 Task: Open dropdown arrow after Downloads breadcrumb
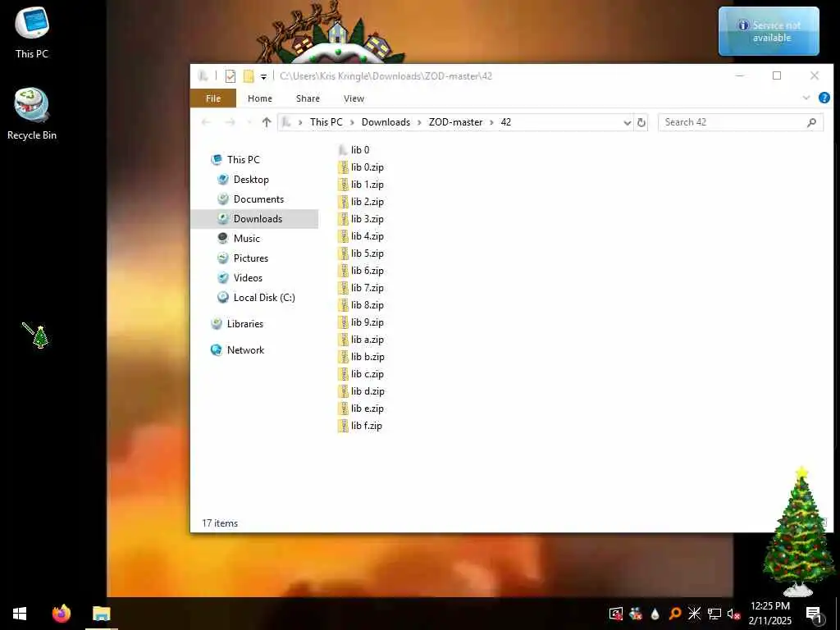[x=419, y=123]
